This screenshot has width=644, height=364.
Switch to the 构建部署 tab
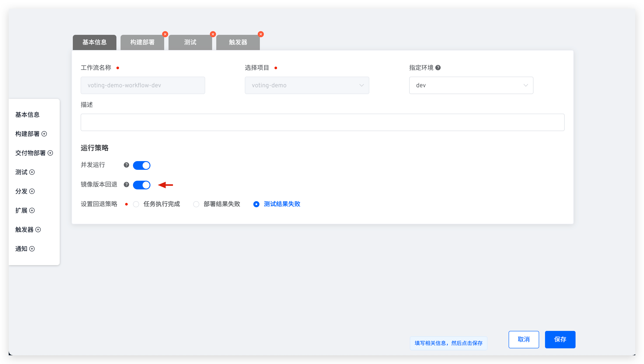coord(142,42)
